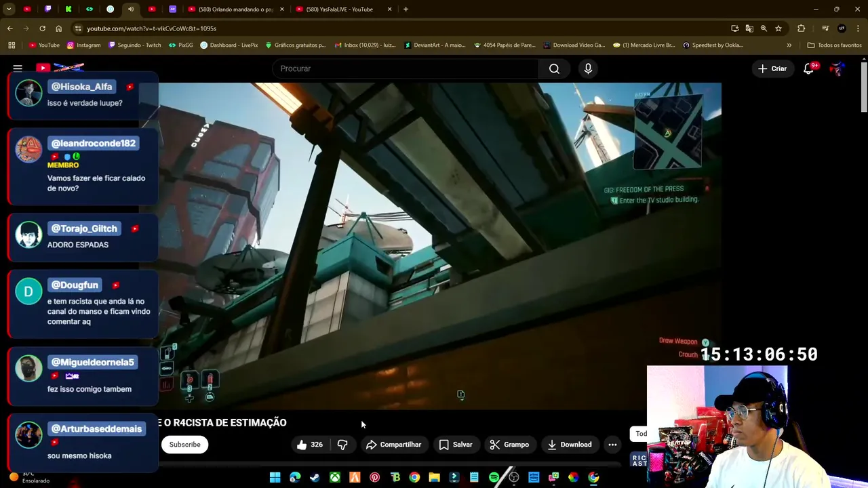Switch to the Twitch pinned tab

click(x=47, y=9)
